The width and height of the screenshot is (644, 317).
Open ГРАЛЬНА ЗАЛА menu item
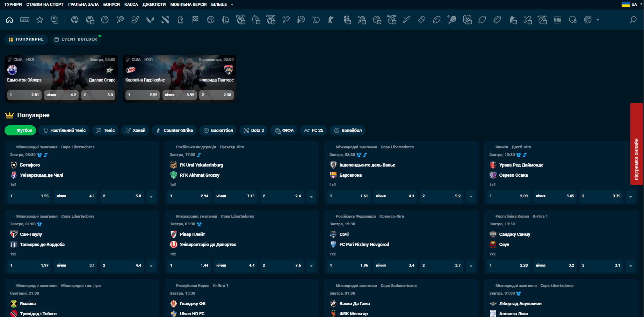[84, 5]
